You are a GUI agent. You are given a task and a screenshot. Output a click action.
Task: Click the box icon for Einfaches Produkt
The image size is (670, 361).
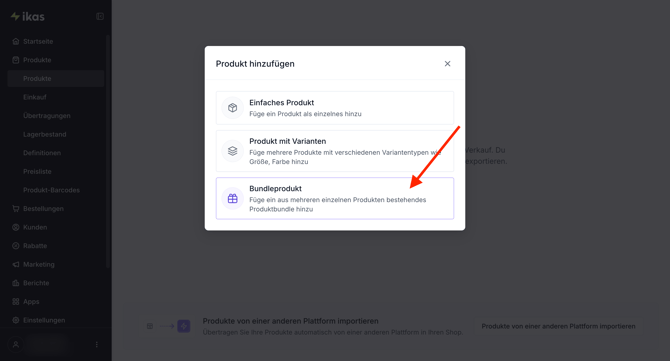tap(232, 108)
